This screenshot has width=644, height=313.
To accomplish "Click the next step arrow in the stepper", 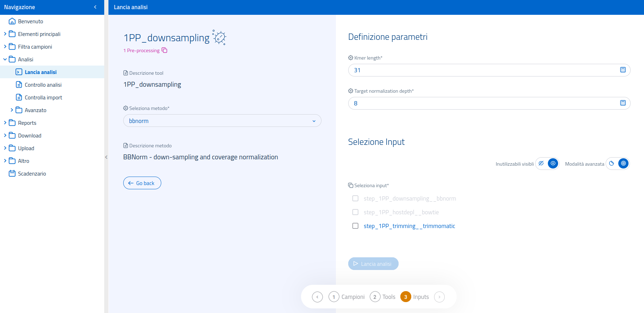I will (439, 297).
